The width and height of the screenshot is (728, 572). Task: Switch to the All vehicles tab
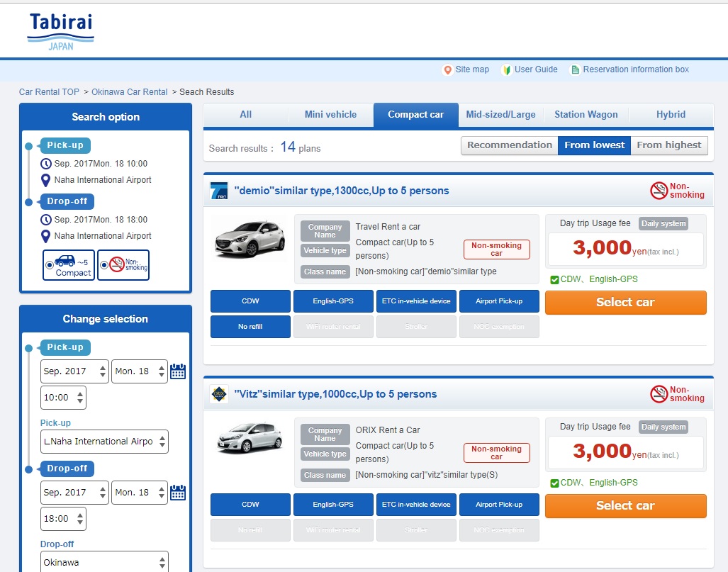click(x=245, y=115)
